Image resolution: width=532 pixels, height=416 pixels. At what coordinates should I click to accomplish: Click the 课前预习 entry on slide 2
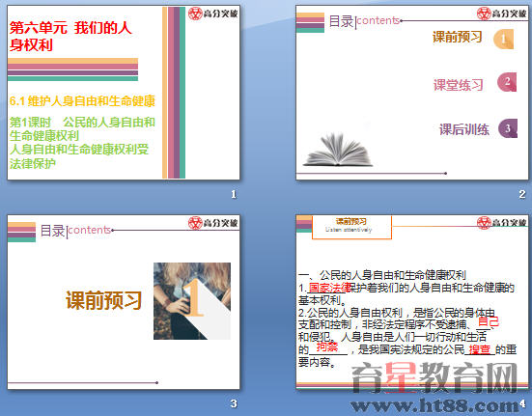coord(457,37)
